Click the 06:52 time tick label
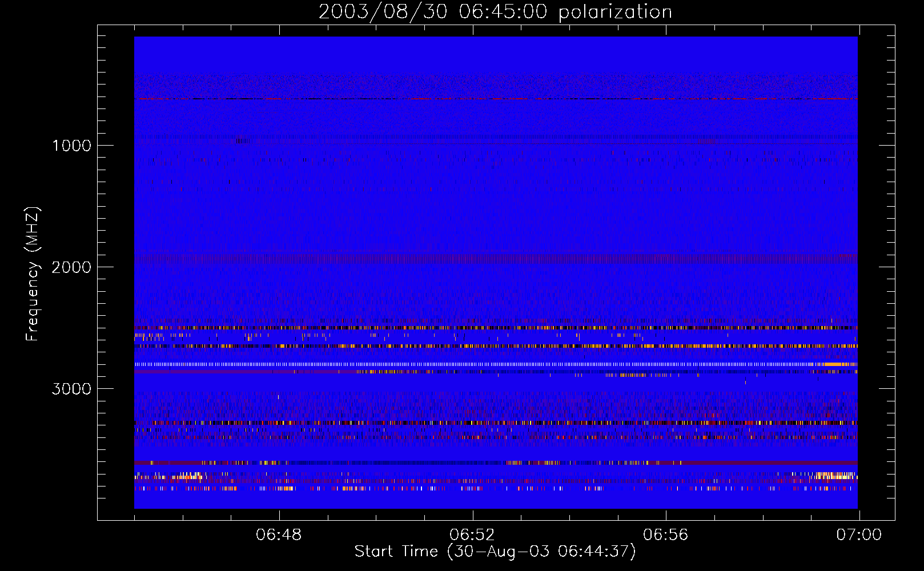924x571 pixels. pos(472,535)
